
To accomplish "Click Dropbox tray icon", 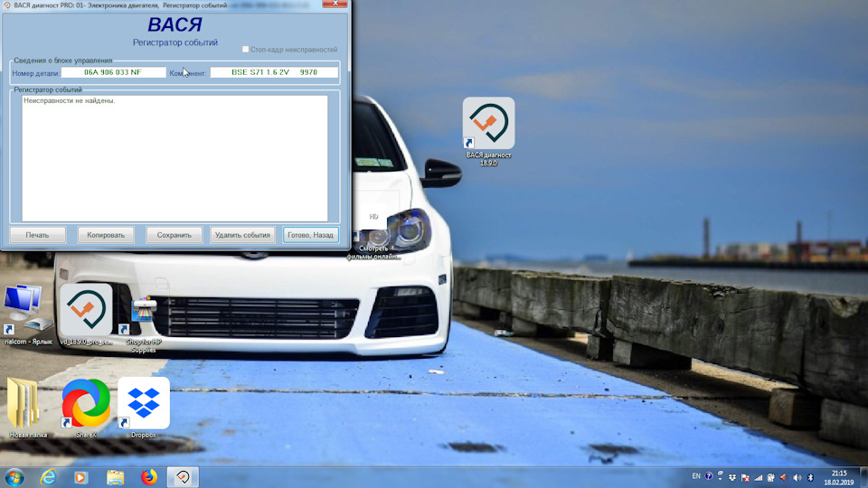I will click(732, 477).
